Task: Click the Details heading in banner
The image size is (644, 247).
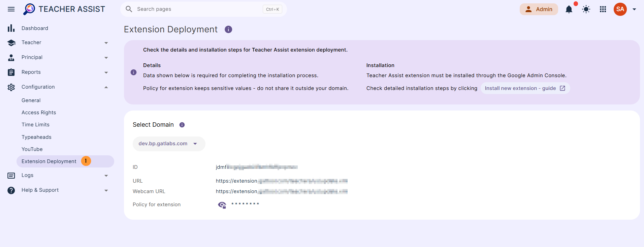Action: pos(152,65)
